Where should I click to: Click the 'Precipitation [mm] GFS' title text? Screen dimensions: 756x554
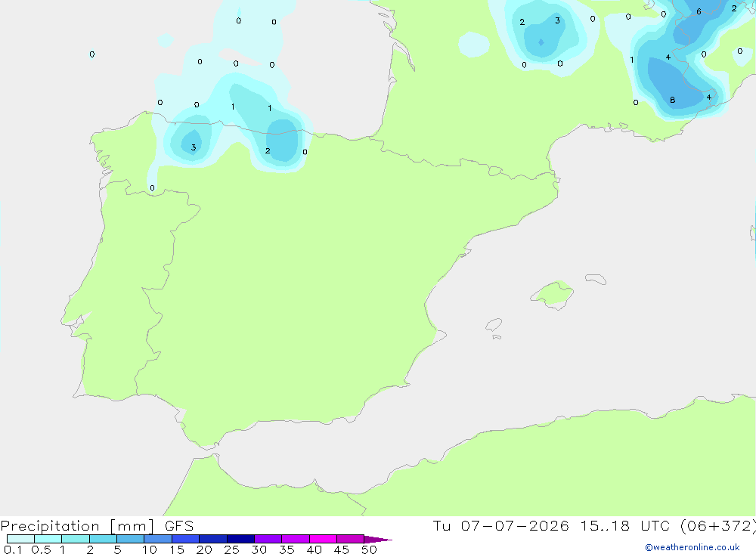97,526
